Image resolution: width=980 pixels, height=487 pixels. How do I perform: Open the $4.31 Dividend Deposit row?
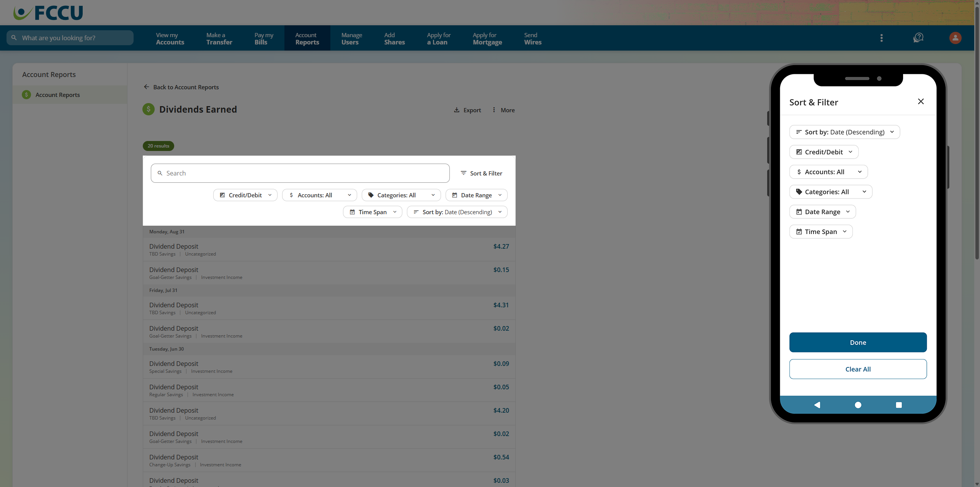click(x=329, y=308)
